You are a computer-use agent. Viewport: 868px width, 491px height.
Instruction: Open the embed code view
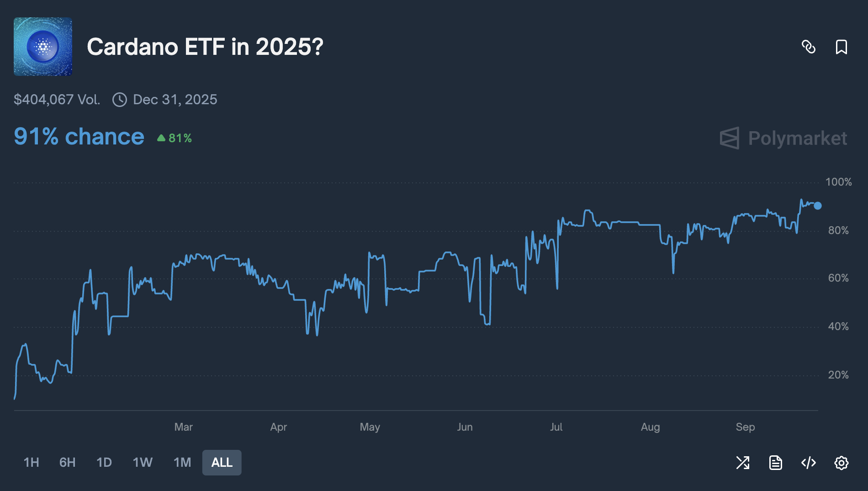pyautogui.click(x=808, y=463)
